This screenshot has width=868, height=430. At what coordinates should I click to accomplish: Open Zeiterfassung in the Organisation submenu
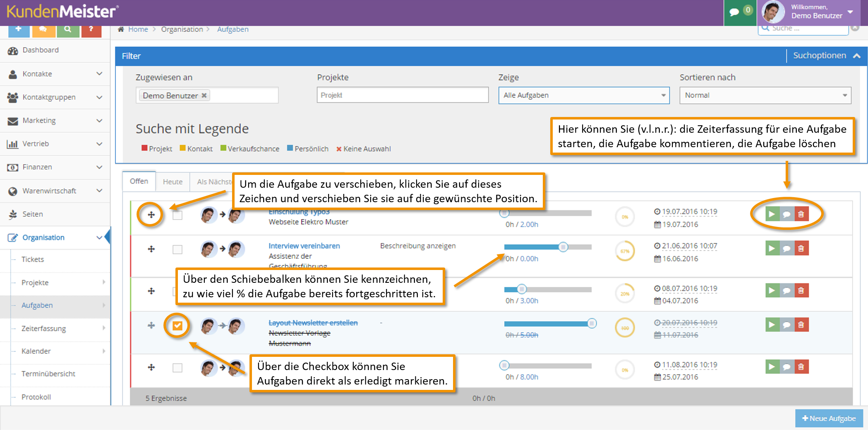(43, 328)
